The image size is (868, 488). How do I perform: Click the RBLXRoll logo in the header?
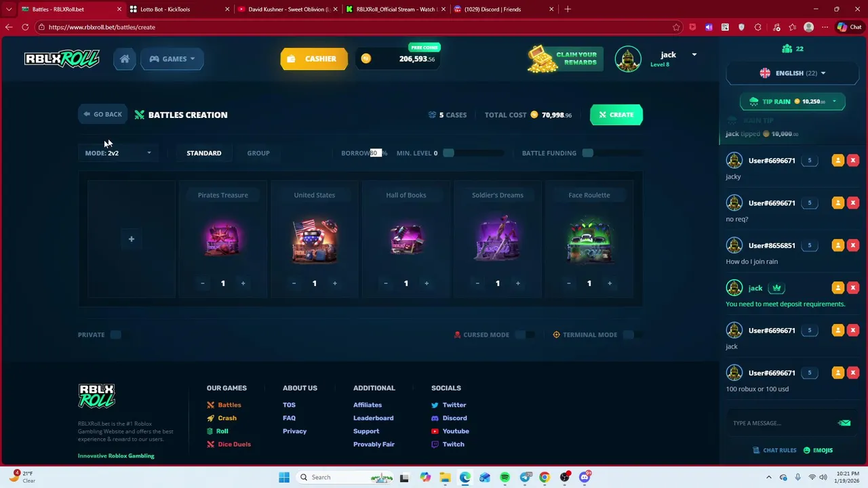tap(62, 59)
